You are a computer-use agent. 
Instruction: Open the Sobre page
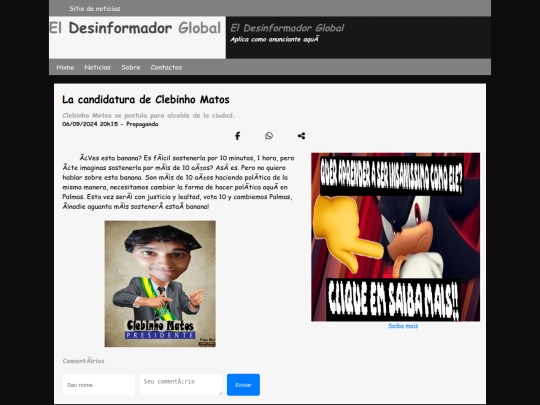[131, 68]
